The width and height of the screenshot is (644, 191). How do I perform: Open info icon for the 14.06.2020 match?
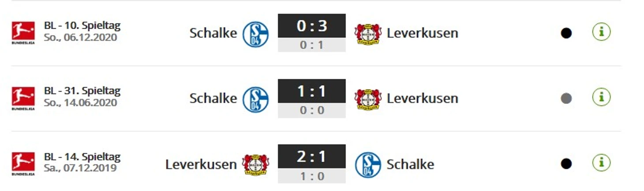601,97
